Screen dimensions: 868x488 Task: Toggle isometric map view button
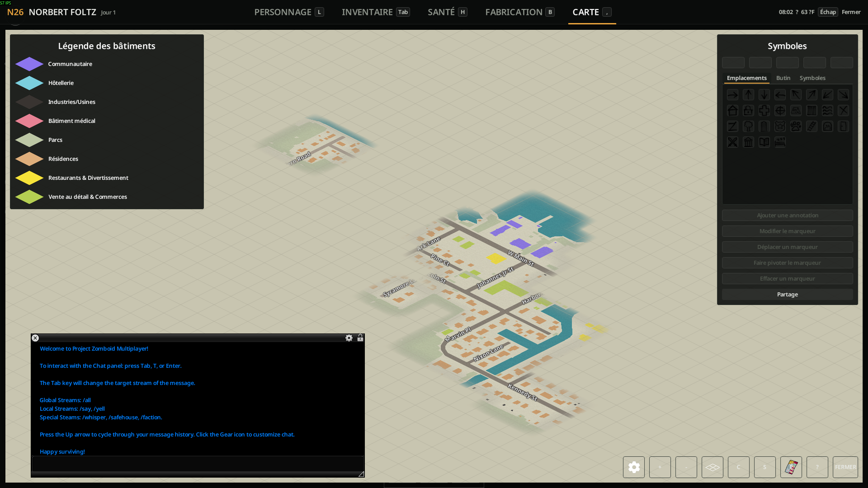pyautogui.click(x=712, y=467)
